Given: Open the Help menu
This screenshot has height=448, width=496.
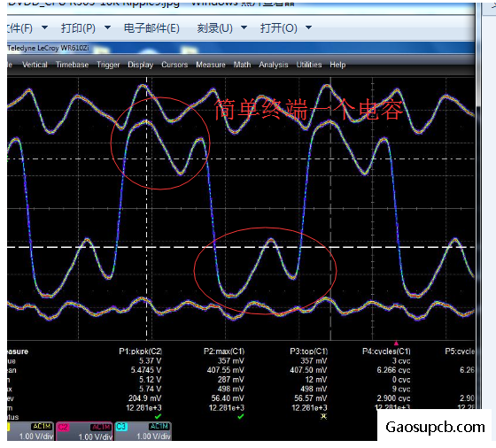Looking at the screenshot, I should (337, 65).
